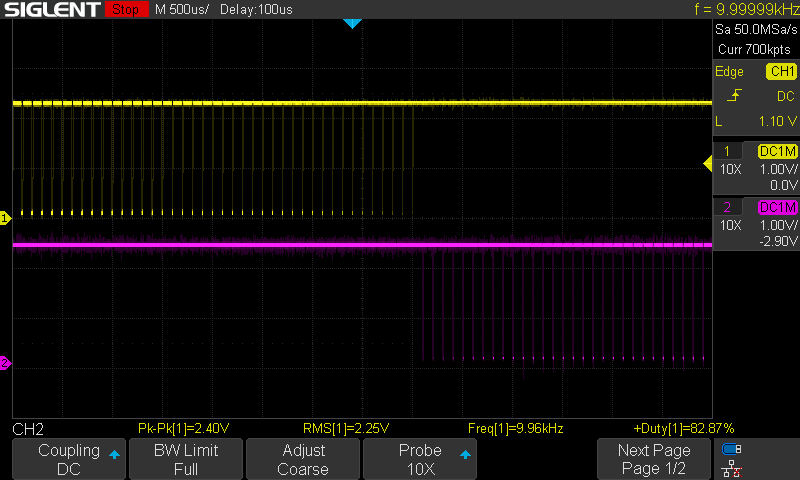
Task: Select the USB connection status icon
Action: (732, 449)
